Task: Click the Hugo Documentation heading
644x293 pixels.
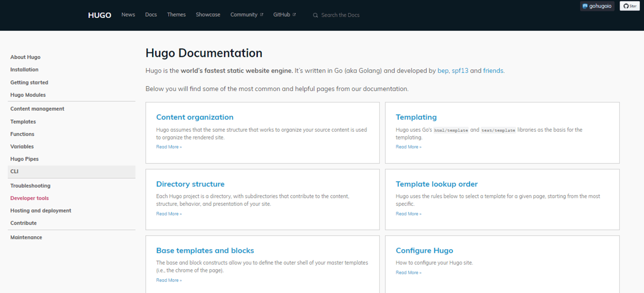Action: (x=204, y=53)
